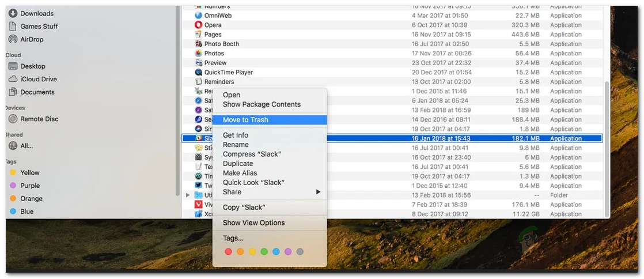644x279 pixels.
Task: Apply green tag in context menu
Action: coord(264,251)
